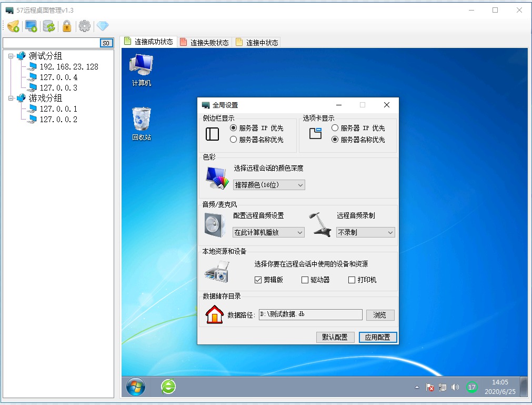Click the add server monitor icon
This screenshot has width=532, height=405.
point(31,26)
